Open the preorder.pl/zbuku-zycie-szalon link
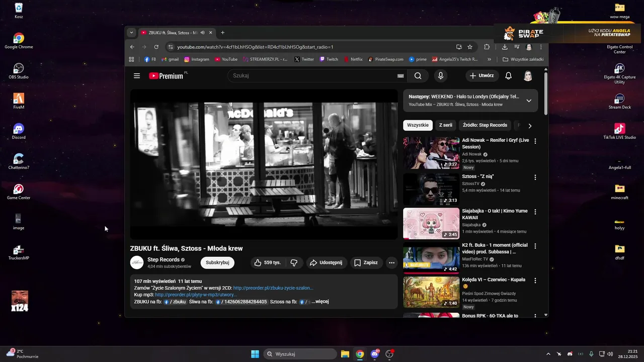 coord(273,288)
